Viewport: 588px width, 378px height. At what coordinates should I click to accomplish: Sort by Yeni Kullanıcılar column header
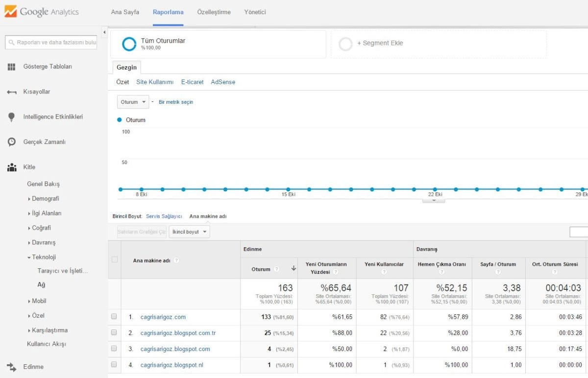pos(384,264)
